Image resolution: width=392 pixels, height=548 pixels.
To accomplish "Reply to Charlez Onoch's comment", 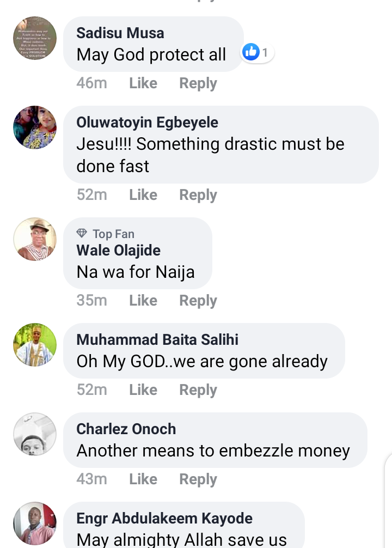I will 198,479.
